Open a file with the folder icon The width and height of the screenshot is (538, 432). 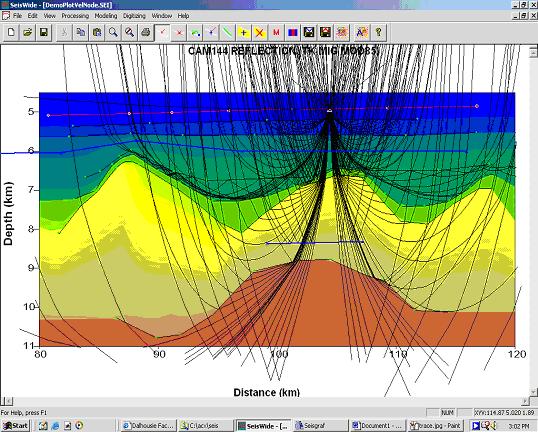click(27, 33)
